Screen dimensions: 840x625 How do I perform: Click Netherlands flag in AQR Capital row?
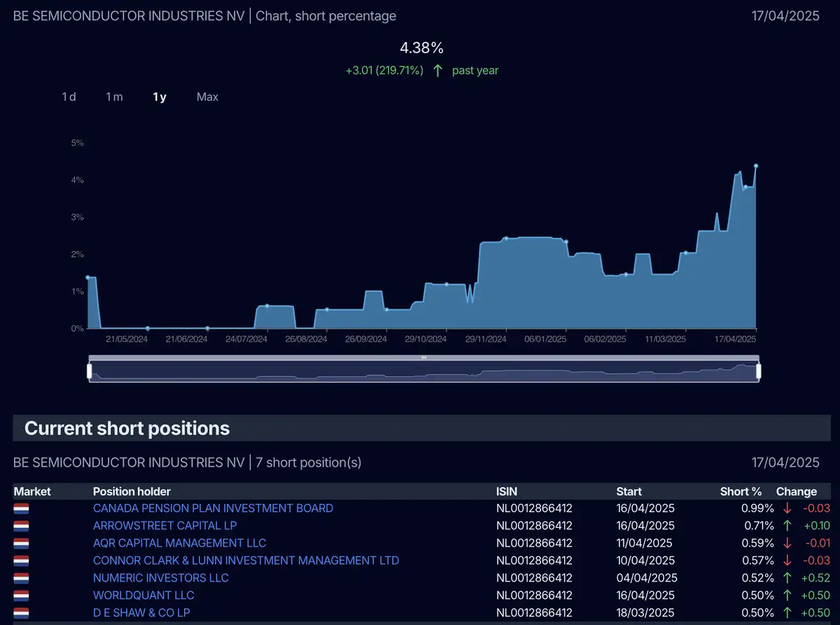tap(21, 543)
